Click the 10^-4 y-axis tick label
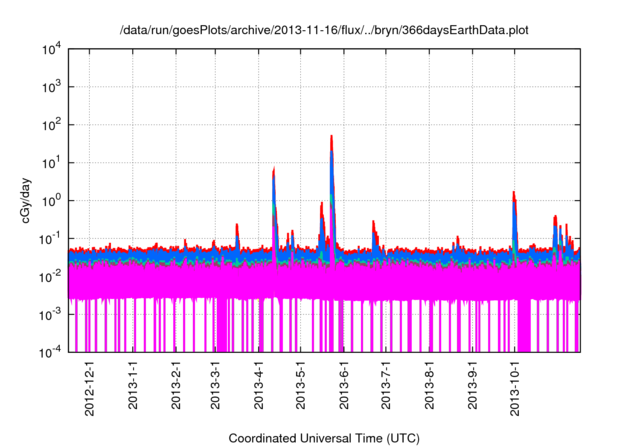 point(51,352)
